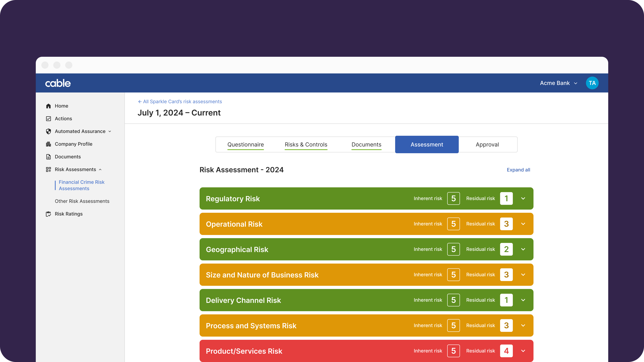Click the Home house icon in sidebar
This screenshot has width=644, height=362.
click(x=48, y=106)
